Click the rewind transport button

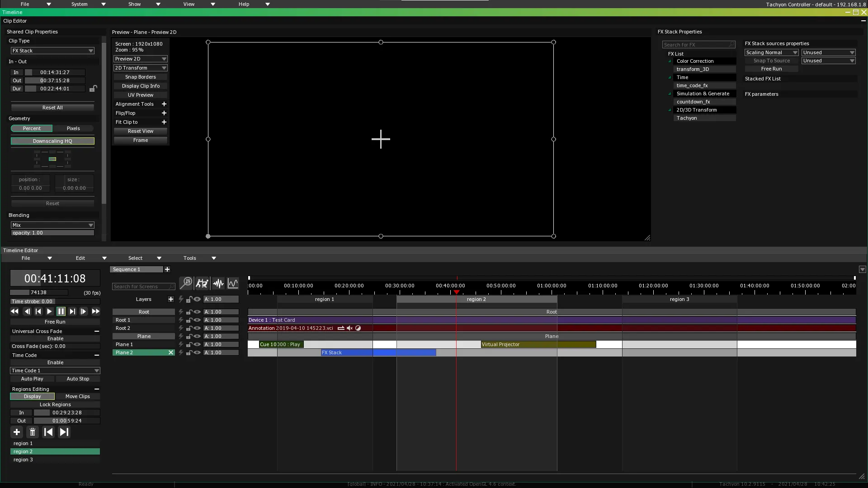click(14, 311)
